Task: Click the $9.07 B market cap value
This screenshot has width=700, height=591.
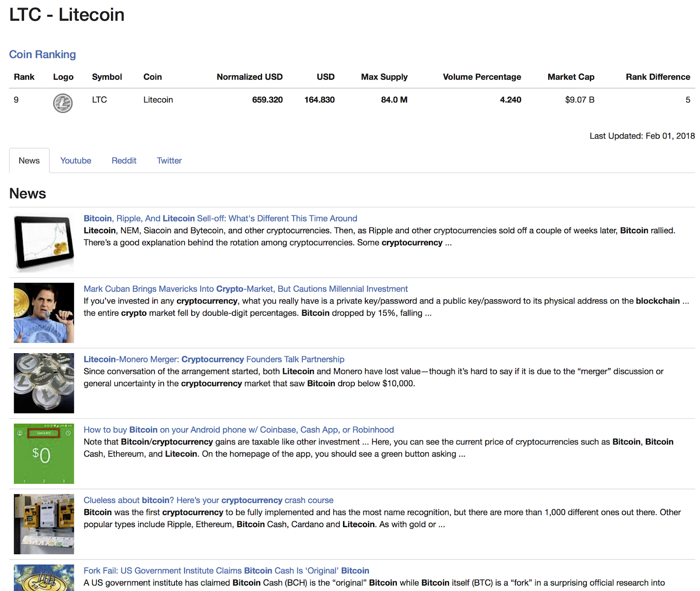Action: point(580,100)
